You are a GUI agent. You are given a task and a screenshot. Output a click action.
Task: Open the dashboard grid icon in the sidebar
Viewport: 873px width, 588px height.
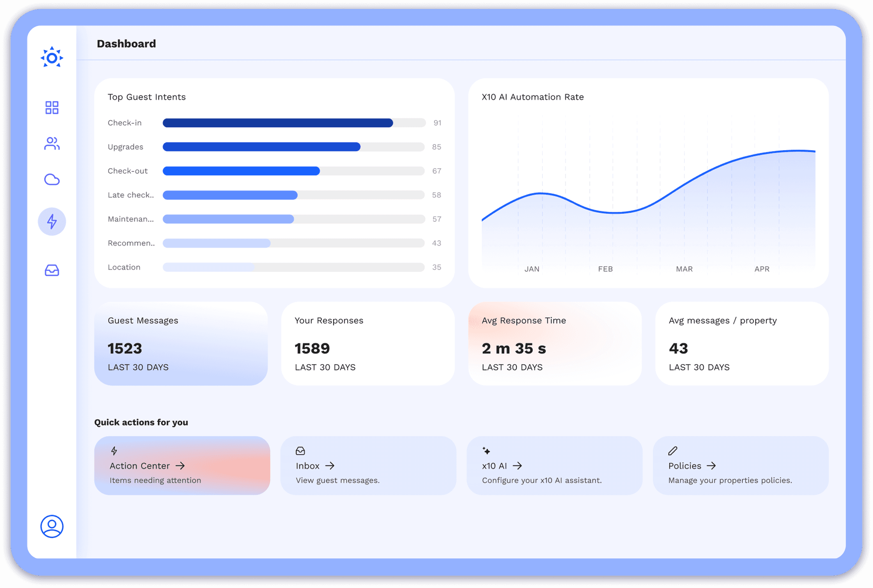(x=52, y=108)
